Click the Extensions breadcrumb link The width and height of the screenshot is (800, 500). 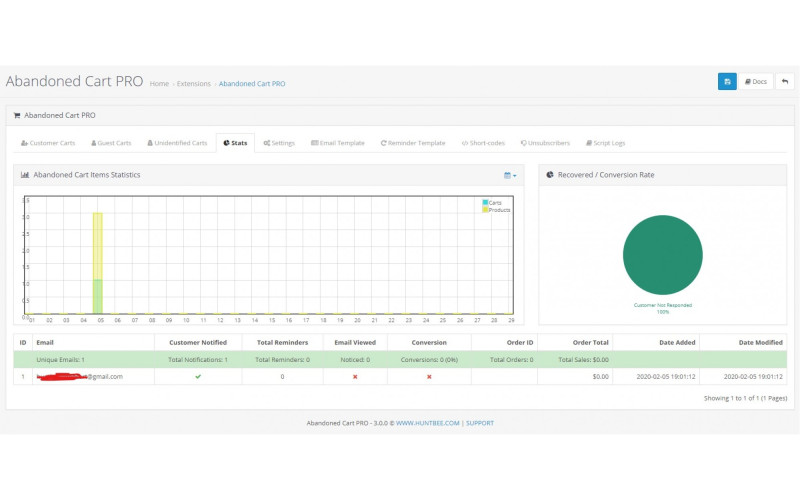pos(193,84)
